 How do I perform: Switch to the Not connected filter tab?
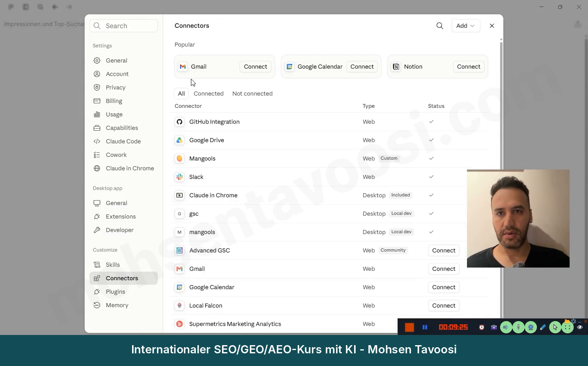252,94
